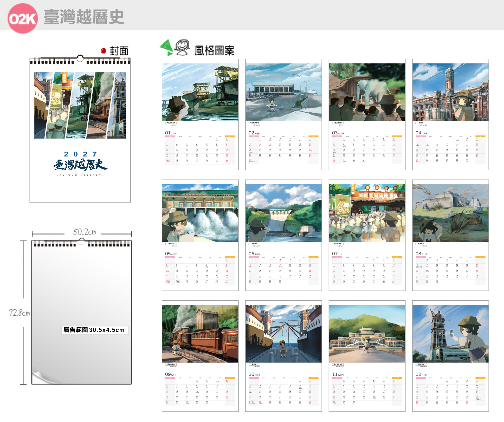Screen dimensions: 504x422
Task: Click the red dot beside 封面
Action: (x=103, y=51)
